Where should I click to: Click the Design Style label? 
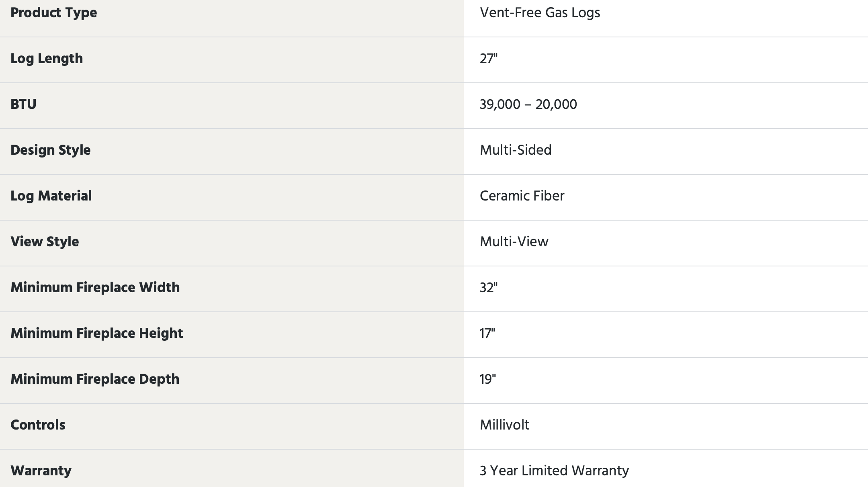[x=50, y=150]
